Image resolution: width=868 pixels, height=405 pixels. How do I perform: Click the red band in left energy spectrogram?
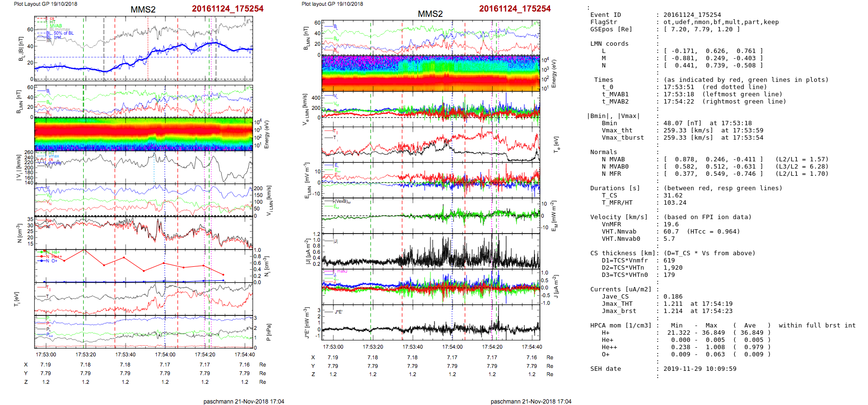[143, 131]
